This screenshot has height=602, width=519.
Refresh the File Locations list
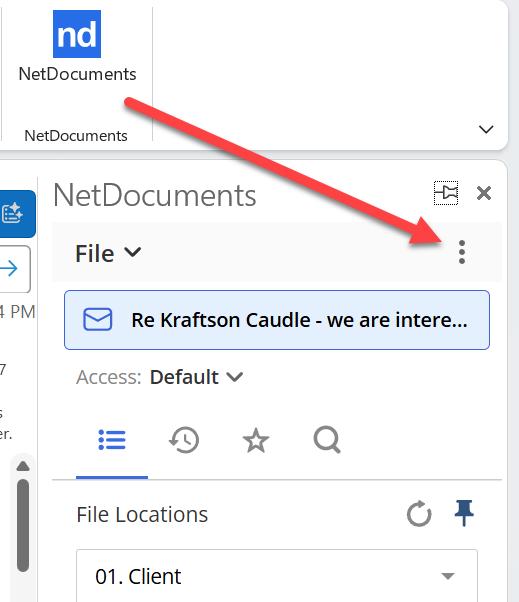[419, 513]
